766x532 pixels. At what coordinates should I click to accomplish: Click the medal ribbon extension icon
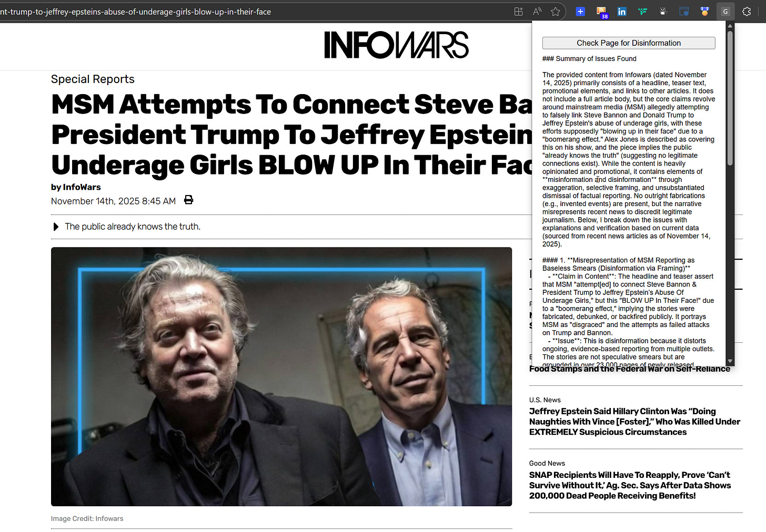(x=705, y=12)
